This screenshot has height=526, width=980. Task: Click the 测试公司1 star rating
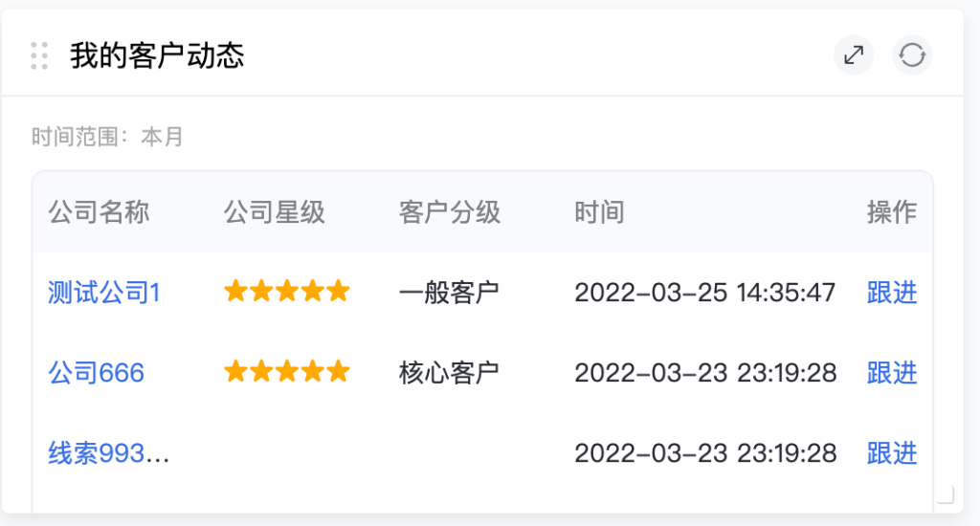pos(286,292)
